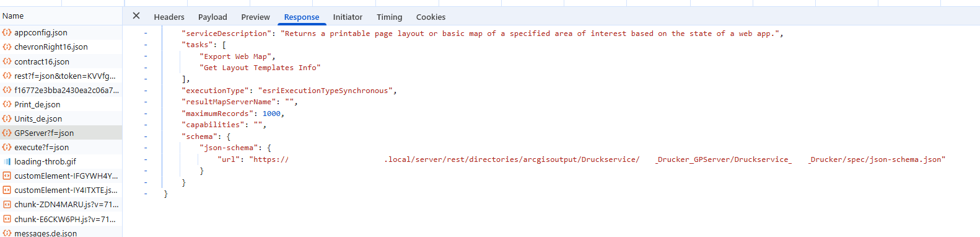Select the customElement-IFGYWH4Y request

[x=61, y=176]
